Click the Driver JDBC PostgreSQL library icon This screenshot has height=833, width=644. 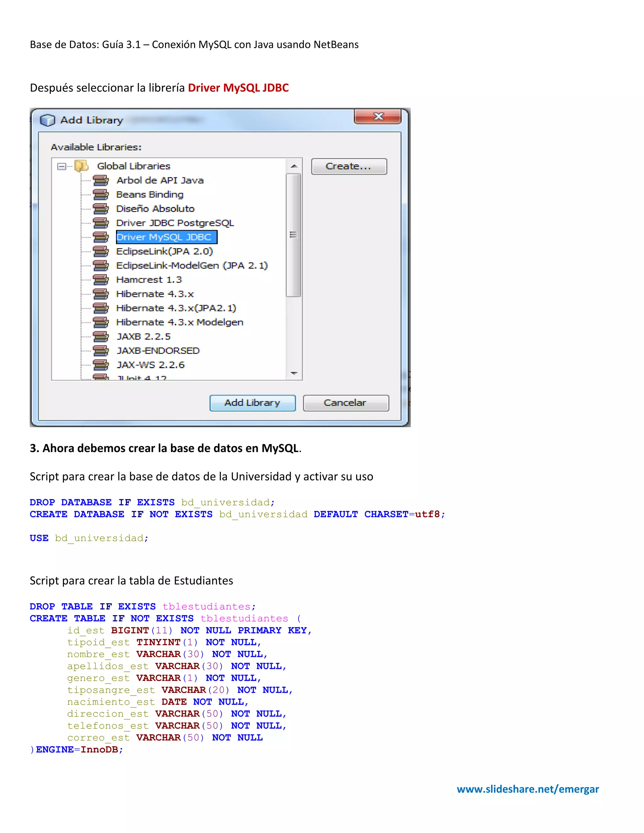101,223
